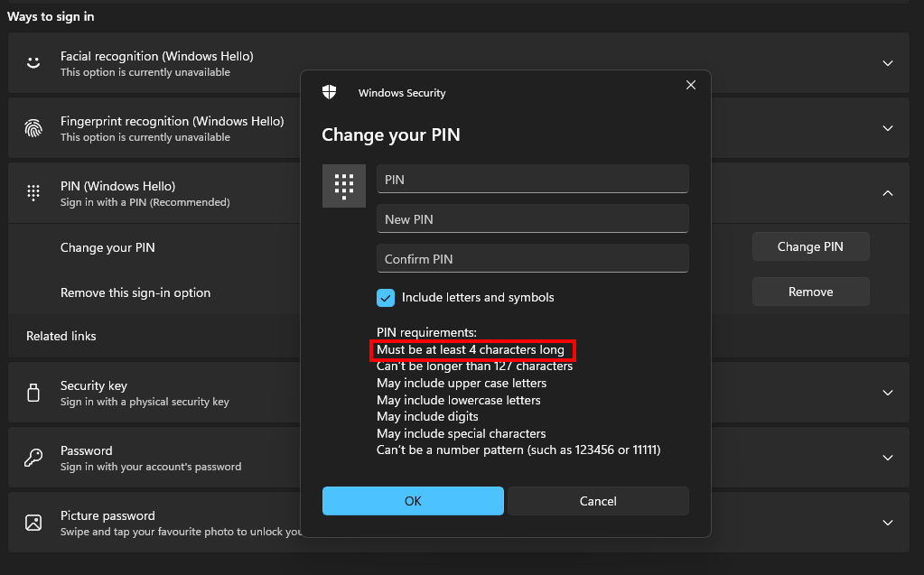Click the Windows Security shield icon
The height and width of the screenshot is (575, 924).
tap(330, 92)
